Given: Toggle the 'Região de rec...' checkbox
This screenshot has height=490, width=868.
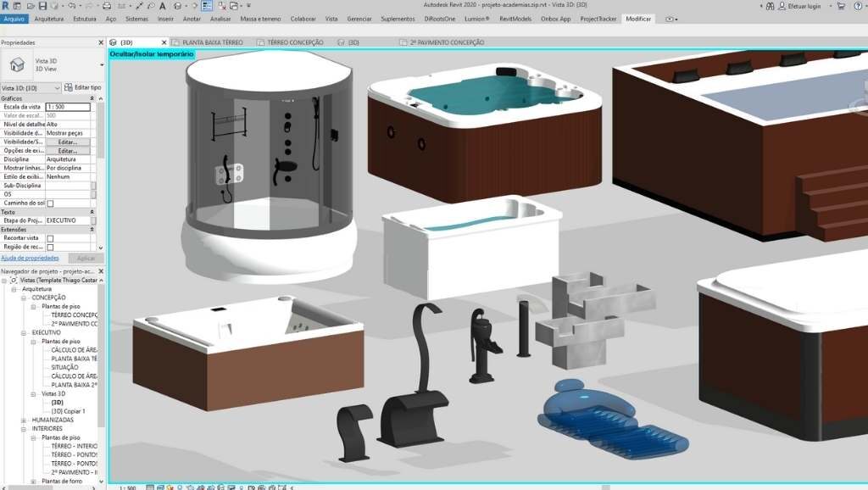Looking at the screenshot, I should pyautogui.click(x=50, y=248).
